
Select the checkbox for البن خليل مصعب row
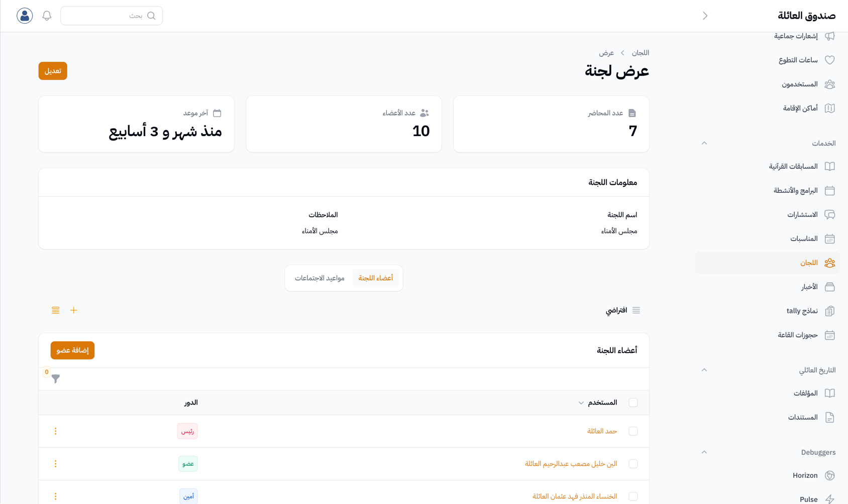pyautogui.click(x=633, y=463)
